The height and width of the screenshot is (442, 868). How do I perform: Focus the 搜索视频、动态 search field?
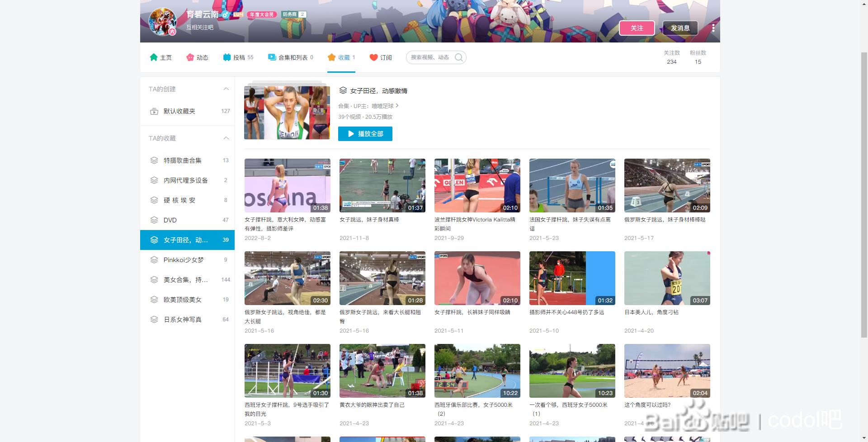click(436, 57)
